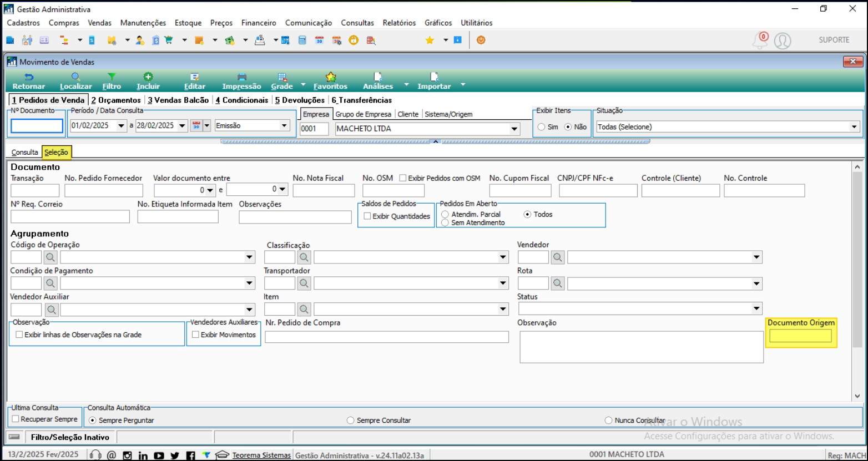The height and width of the screenshot is (461, 868).
Task: Click the Nº Documento input field
Action: (x=37, y=126)
